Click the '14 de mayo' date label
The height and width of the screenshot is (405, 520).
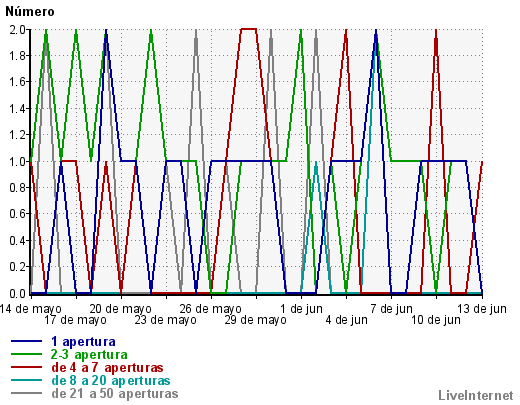pos(31,309)
